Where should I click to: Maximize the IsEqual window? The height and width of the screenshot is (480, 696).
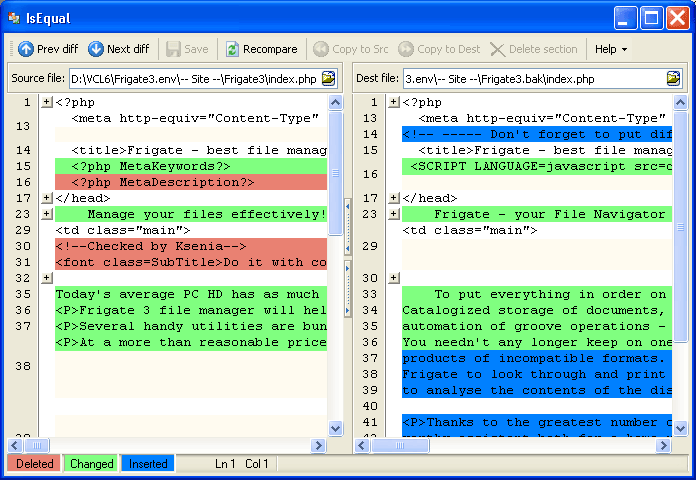651,18
